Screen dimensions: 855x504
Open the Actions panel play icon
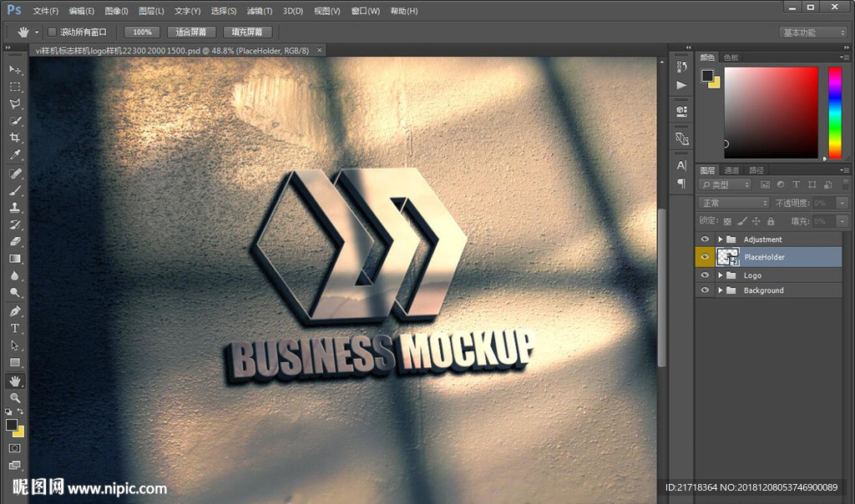coord(681,85)
